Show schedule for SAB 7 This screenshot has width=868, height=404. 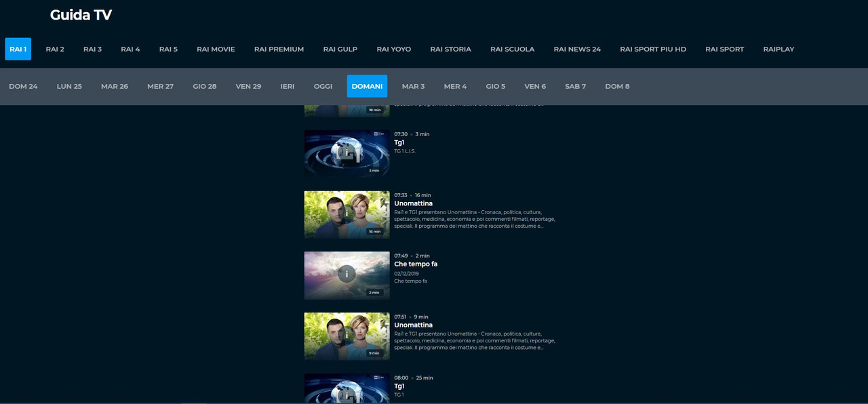[x=575, y=86]
